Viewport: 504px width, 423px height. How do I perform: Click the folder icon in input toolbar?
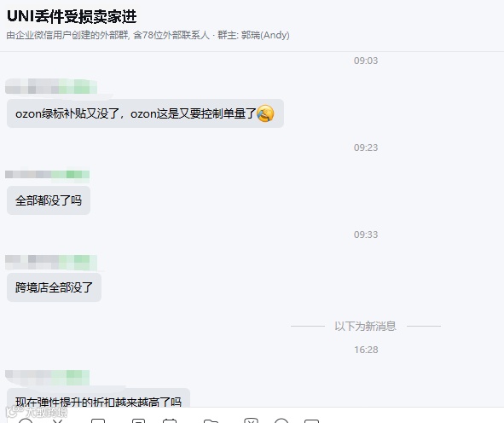[211, 421]
